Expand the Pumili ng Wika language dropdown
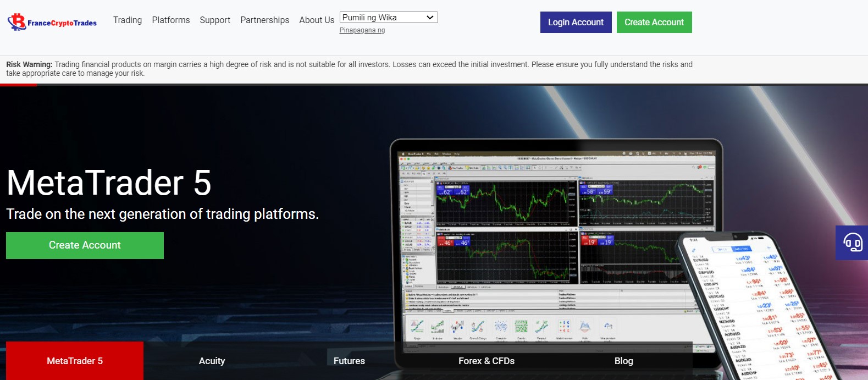The image size is (868, 380). pos(389,18)
